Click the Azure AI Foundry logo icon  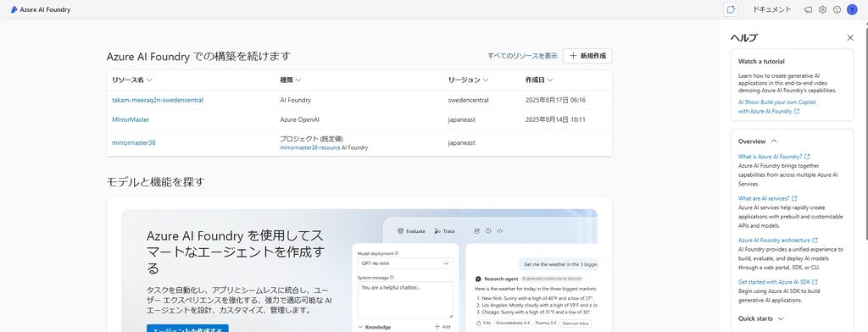14,9
